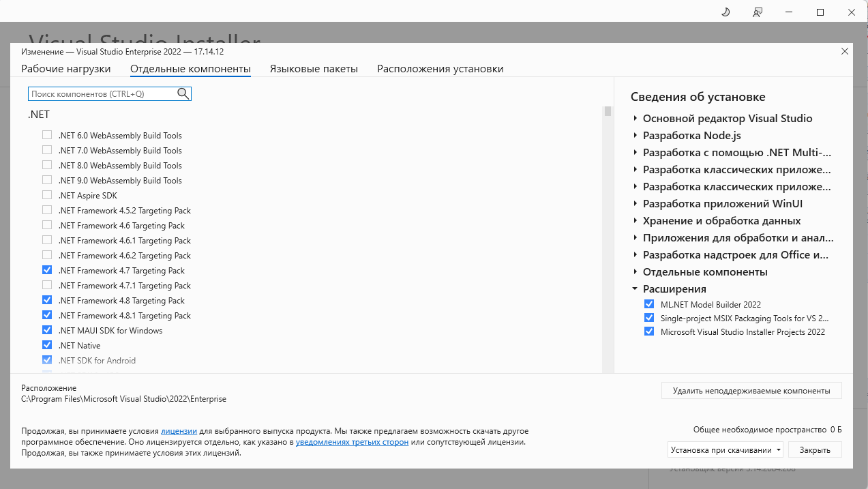868x489 pixels.
Task: Go to Расположения установки tab
Action: pyautogui.click(x=440, y=69)
